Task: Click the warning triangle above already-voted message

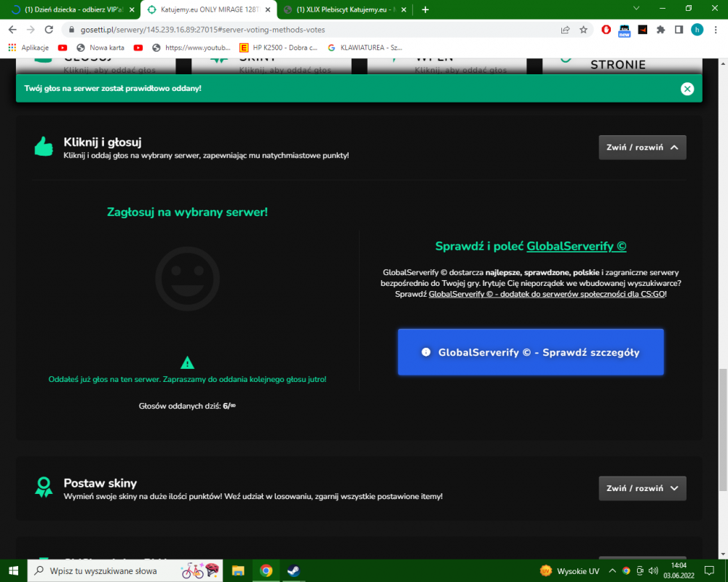Action: (x=187, y=362)
